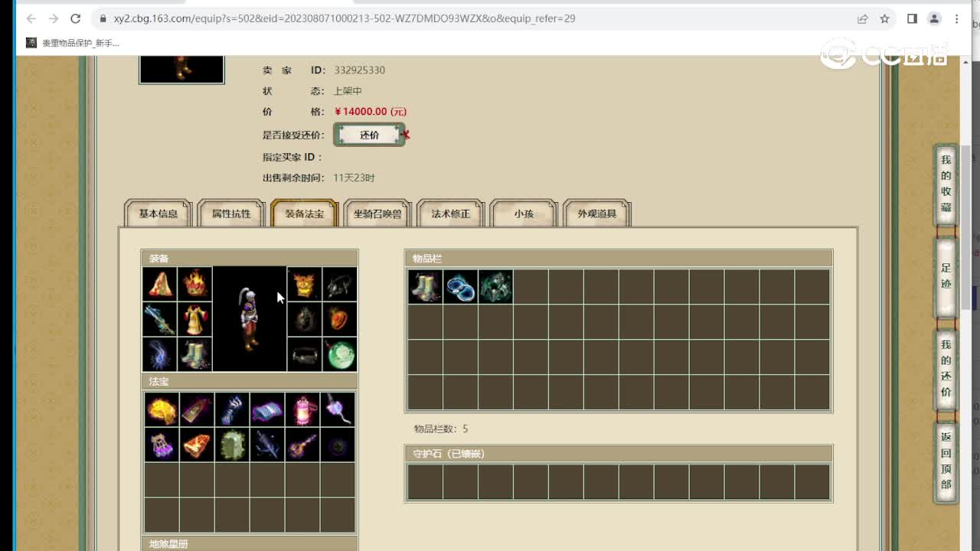The height and width of the screenshot is (551, 980).
Task: Click the character thumbnail above seller info
Action: click(x=181, y=69)
